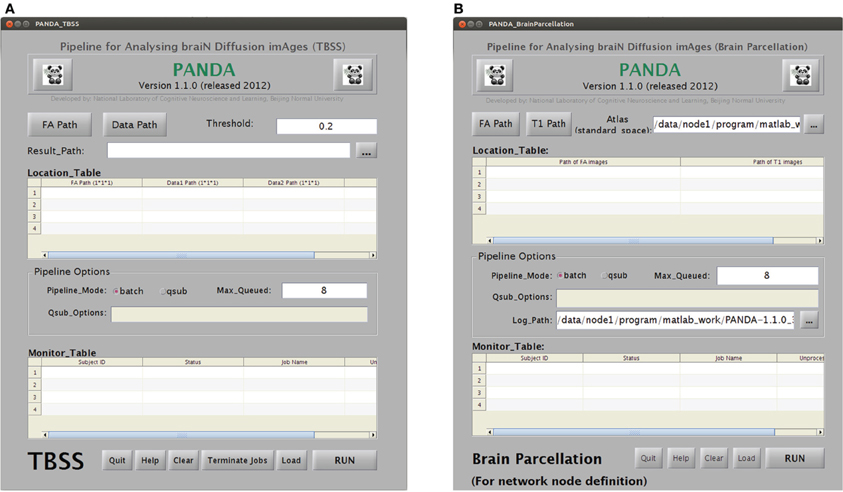Click FA Path button in TBSS window

(60, 125)
